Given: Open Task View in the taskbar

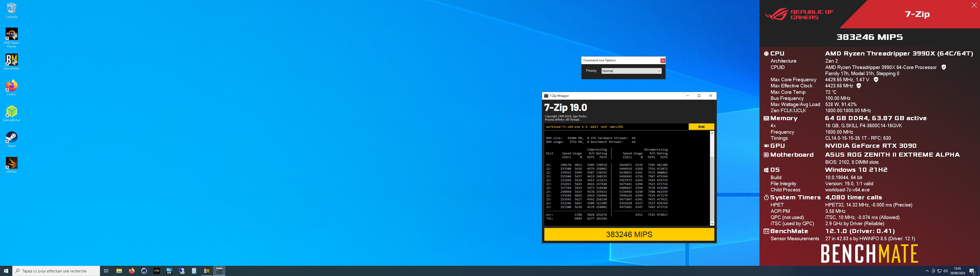Looking at the screenshot, I should pyautogui.click(x=106, y=271).
